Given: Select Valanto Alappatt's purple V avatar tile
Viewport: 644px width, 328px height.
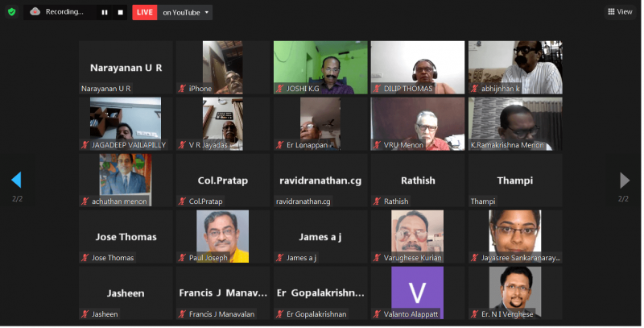Looking at the screenshot, I should pyautogui.click(x=418, y=293).
